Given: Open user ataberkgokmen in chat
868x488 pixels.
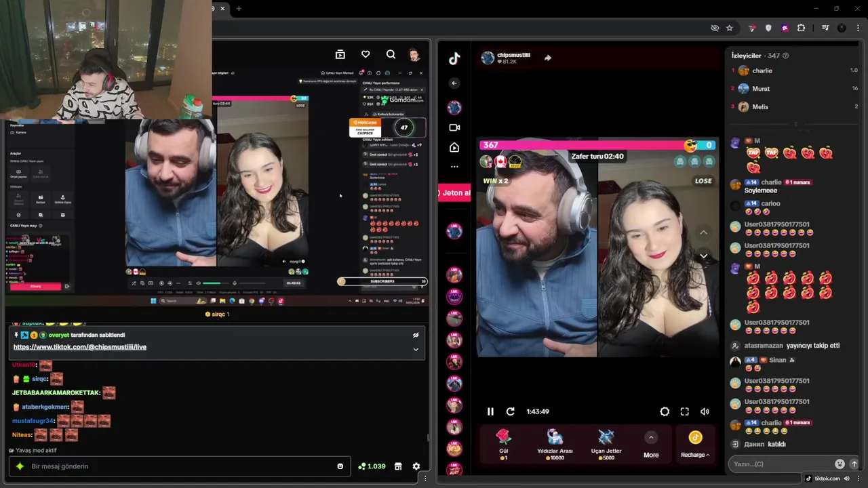Looking at the screenshot, I should [46, 407].
